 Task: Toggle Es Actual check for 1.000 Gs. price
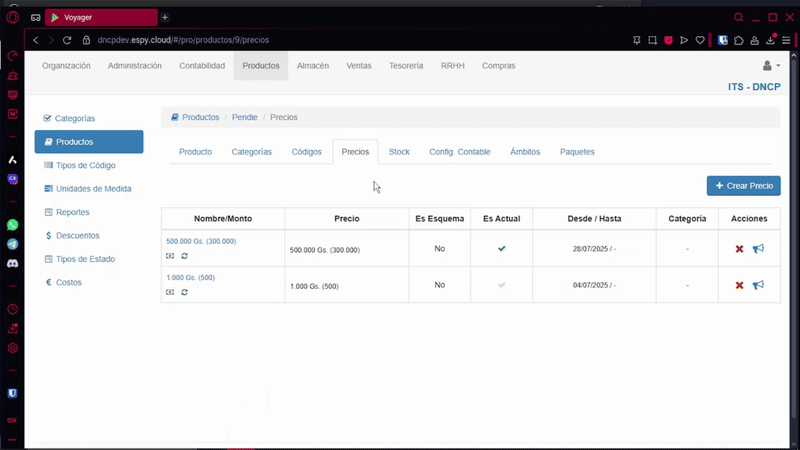[502, 285]
